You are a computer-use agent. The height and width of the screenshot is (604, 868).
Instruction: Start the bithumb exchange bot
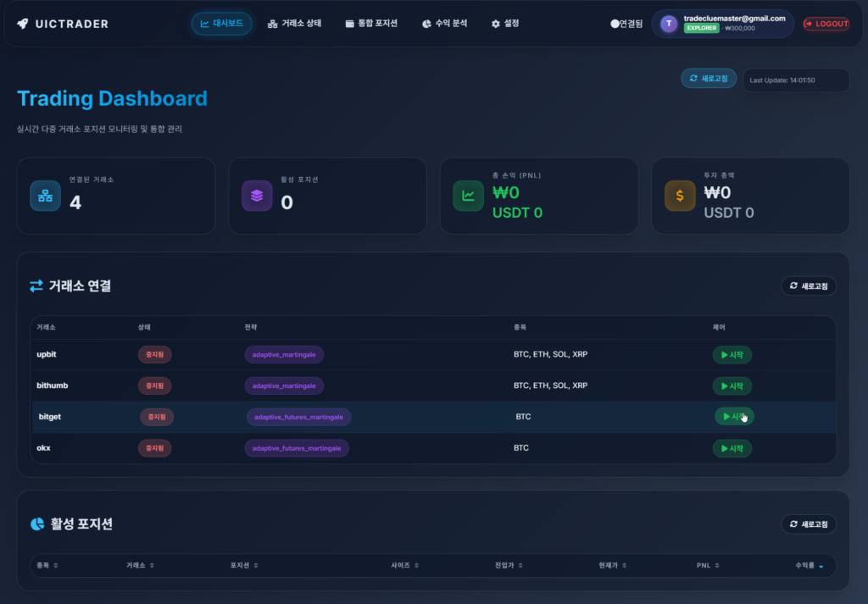click(x=732, y=385)
